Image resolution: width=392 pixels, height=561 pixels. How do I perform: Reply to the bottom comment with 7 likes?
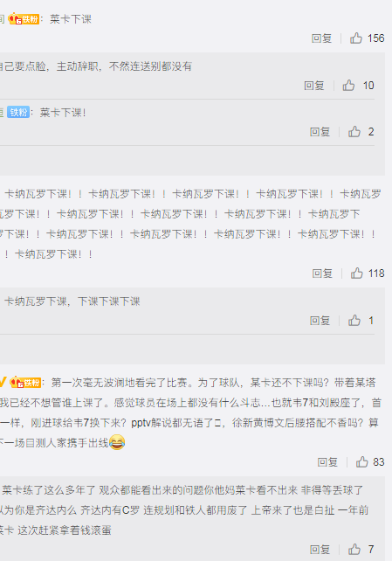(x=320, y=549)
